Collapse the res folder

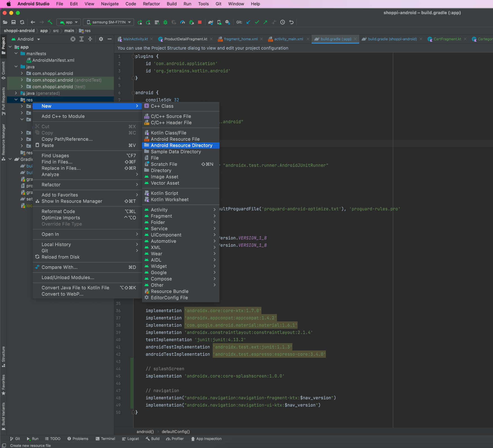click(16, 100)
